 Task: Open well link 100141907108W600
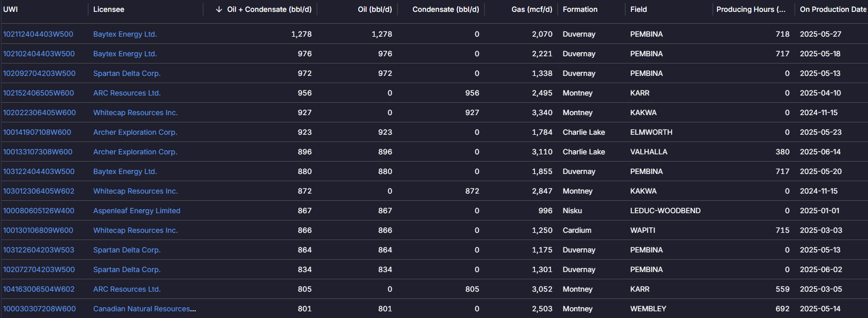37,132
